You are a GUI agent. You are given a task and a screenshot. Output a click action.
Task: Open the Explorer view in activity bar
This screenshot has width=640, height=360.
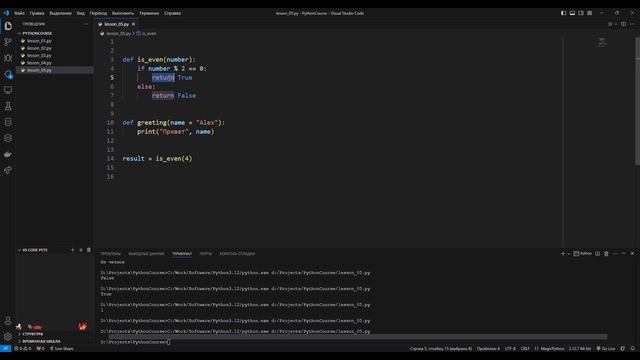click(x=8, y=26)
